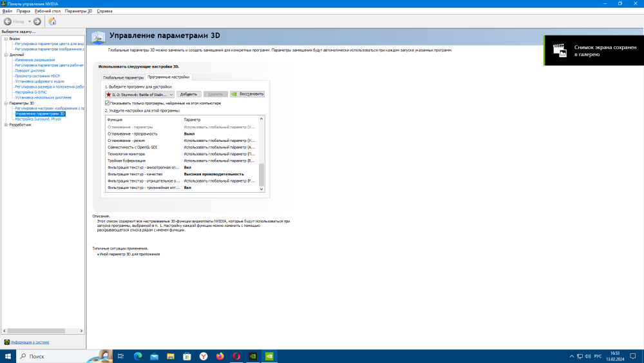Click the Добавить button
The height and width of the screenshot is (363, 644).
click(189, 94)
